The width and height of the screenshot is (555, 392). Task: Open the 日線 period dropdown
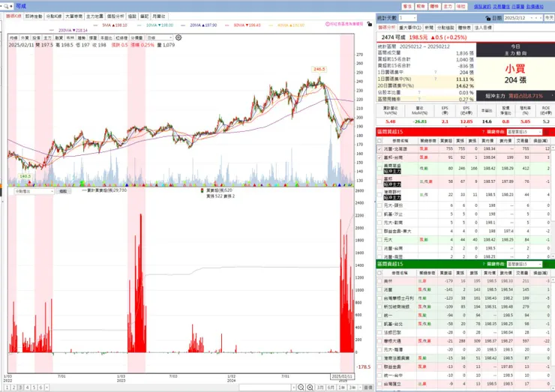[160, 37]
